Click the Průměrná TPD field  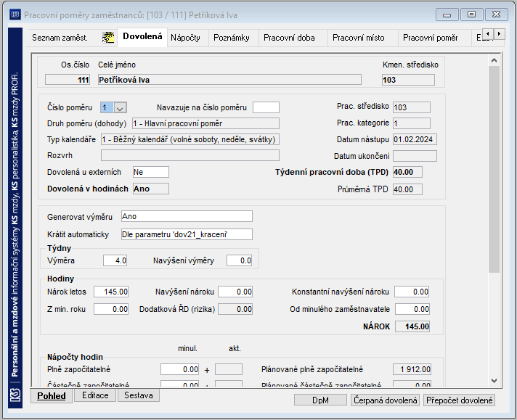pyautogui.click(x=407, y=189)
